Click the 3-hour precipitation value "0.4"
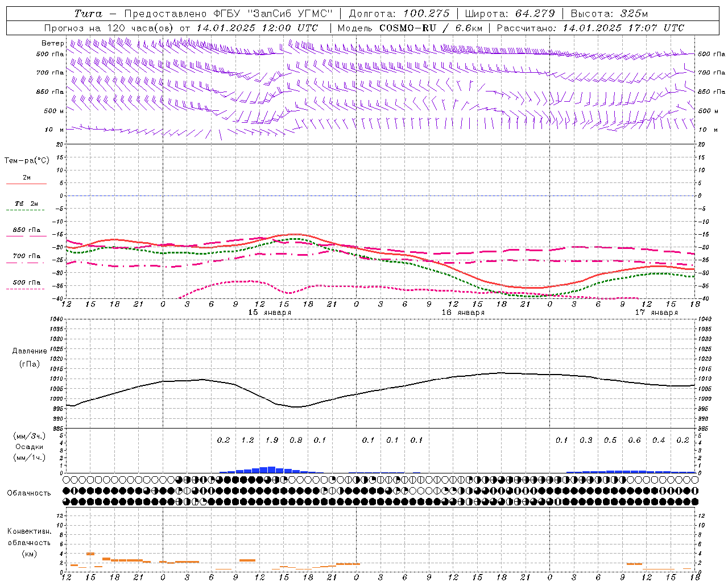 tap(659, 440)
